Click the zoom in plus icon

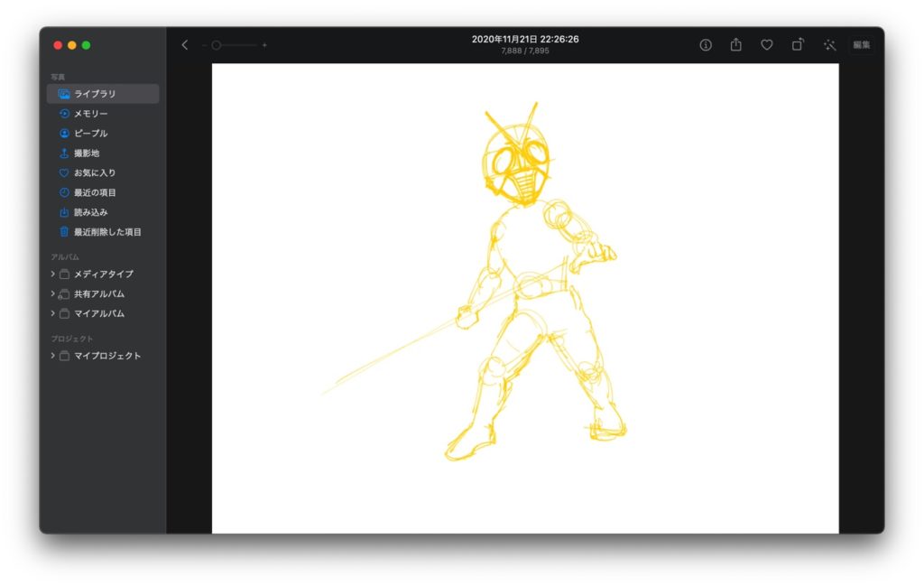tap(264, 45)
